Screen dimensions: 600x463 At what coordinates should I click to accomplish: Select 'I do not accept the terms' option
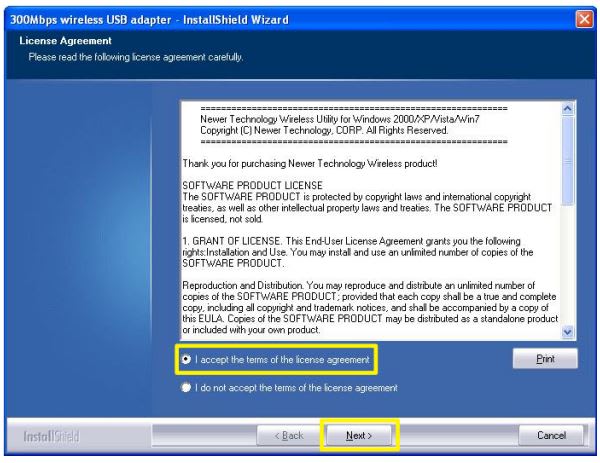186,388
